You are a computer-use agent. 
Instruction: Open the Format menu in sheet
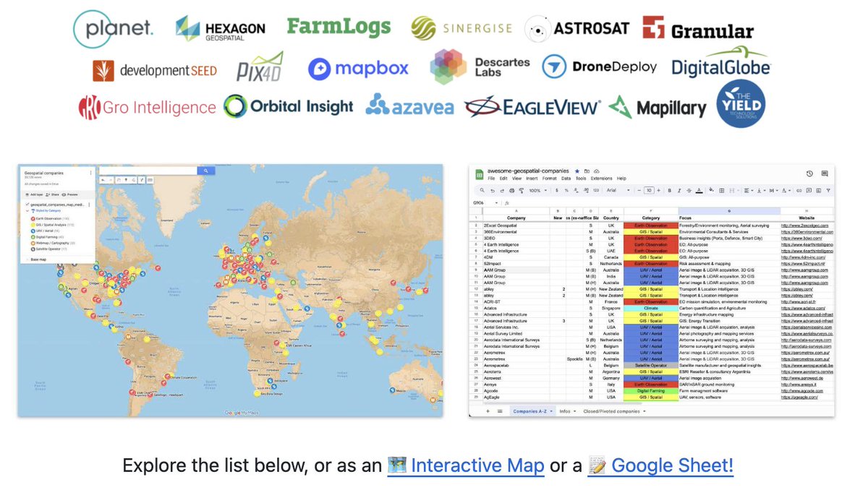click(549, 179)
